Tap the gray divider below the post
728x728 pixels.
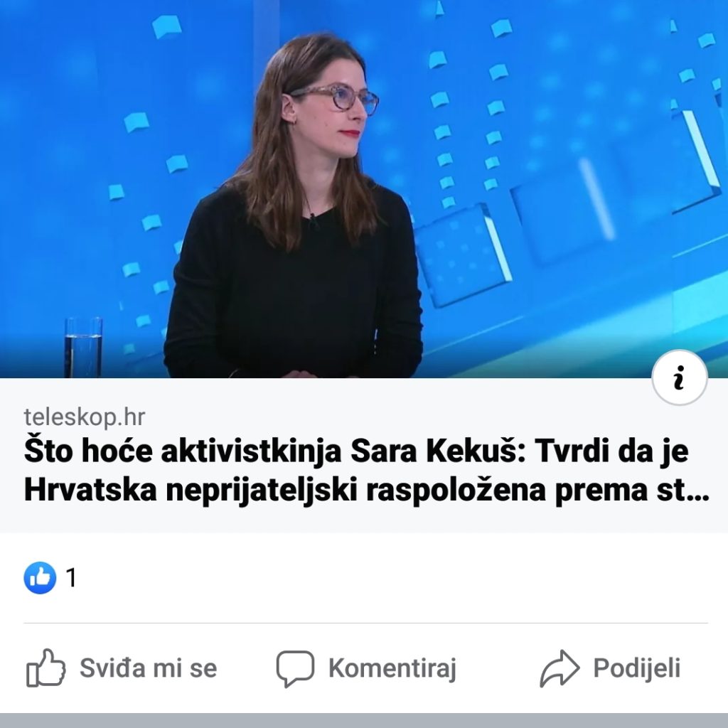click(364, 721)
